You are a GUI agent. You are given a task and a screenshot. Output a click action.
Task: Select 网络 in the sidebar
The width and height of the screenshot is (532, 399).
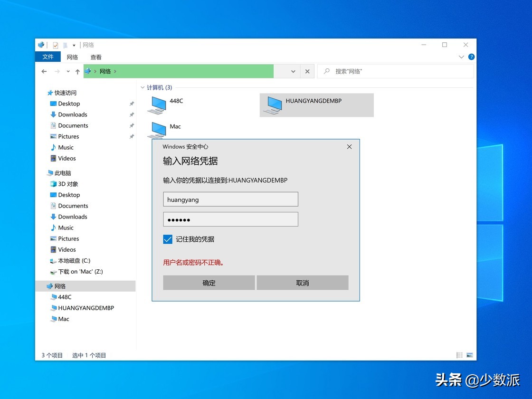85,286
